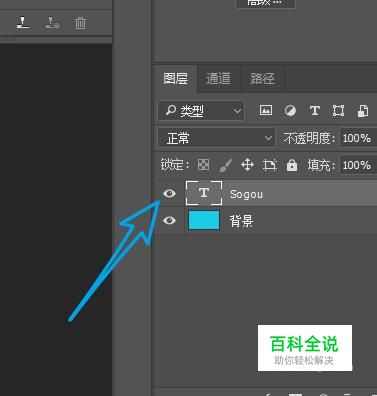Select the Sogou layer text thumbnail
377x396 pixels.
click(x=204, y=193)
